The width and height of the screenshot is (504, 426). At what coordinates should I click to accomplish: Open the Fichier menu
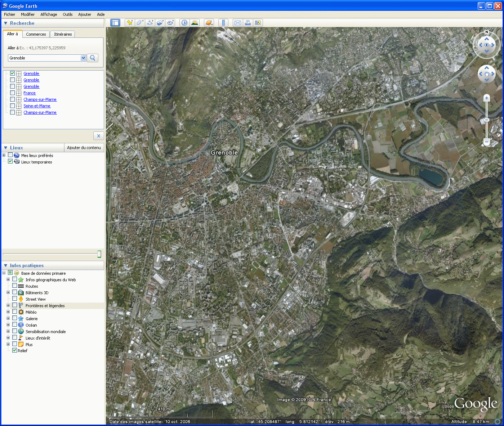pos(10,14)
